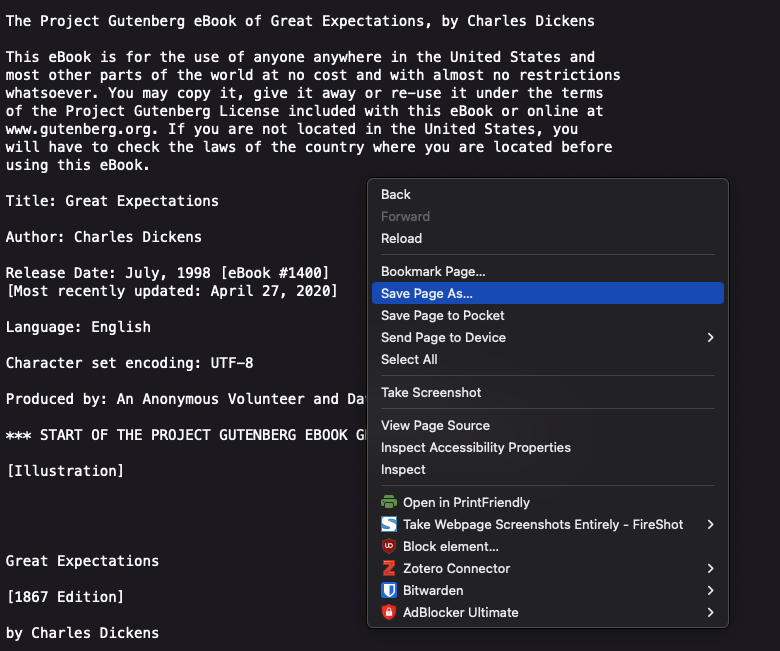Expand the Zotero Connector submenu arrow
Viewport: 780px width, 651px height.
tap(710, 568)
